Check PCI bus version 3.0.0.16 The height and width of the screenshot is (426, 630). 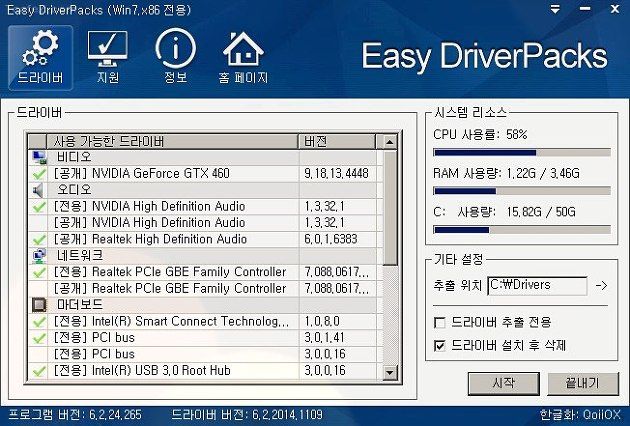39,354
